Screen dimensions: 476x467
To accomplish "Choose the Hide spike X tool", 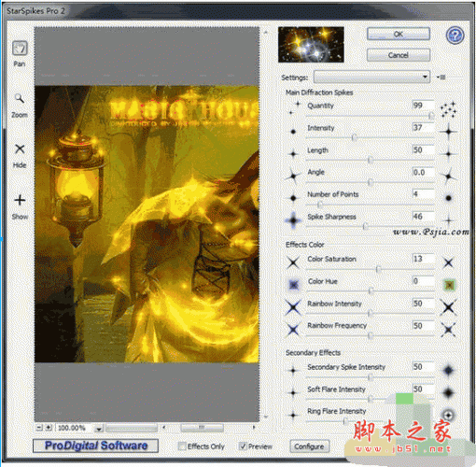I will pos(20,149).
